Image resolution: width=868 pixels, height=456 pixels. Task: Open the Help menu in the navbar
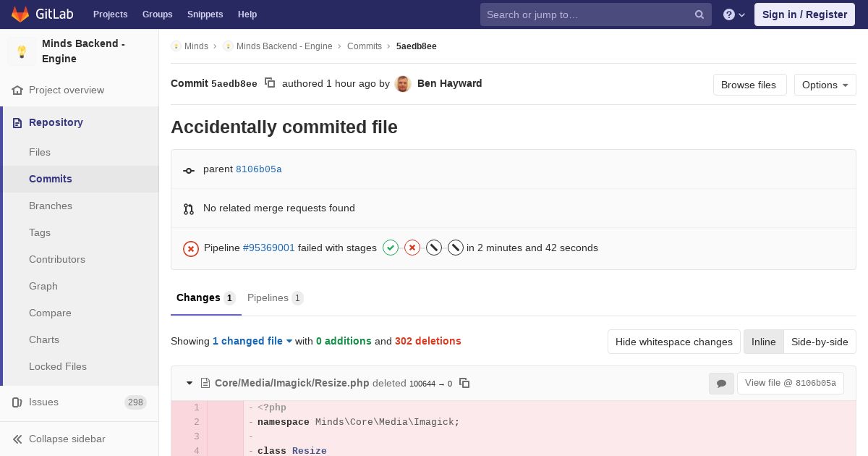point(247,14)
